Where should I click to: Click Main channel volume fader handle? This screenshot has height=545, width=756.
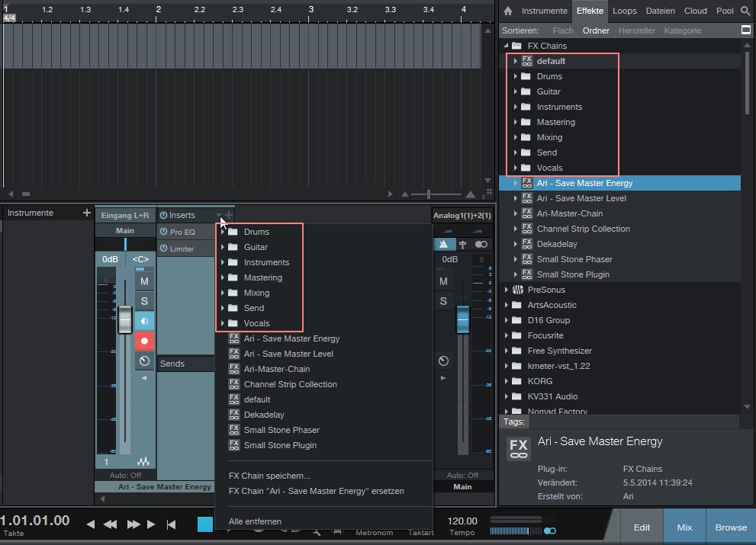pos(463,319)
